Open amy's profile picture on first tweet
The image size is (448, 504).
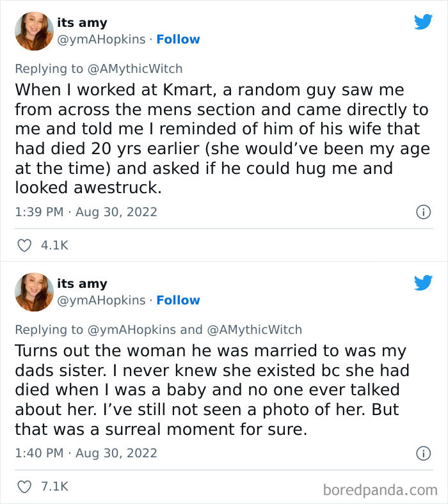pos(34,31)
